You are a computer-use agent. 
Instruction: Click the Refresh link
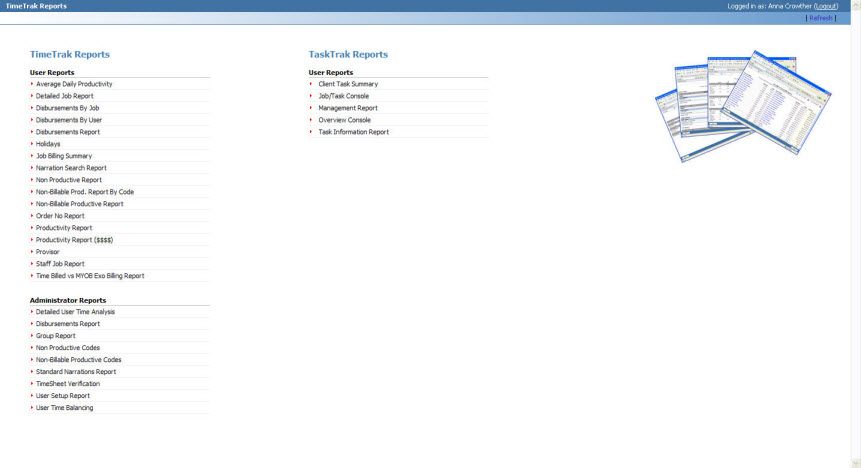[820, 18]
